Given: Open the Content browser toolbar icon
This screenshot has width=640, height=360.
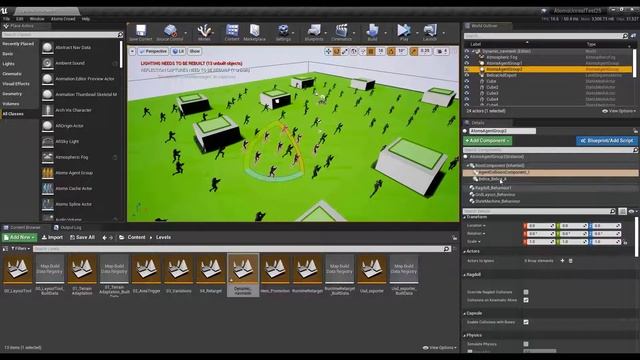Looking at the screenshot, I should (x=232, y=33).
